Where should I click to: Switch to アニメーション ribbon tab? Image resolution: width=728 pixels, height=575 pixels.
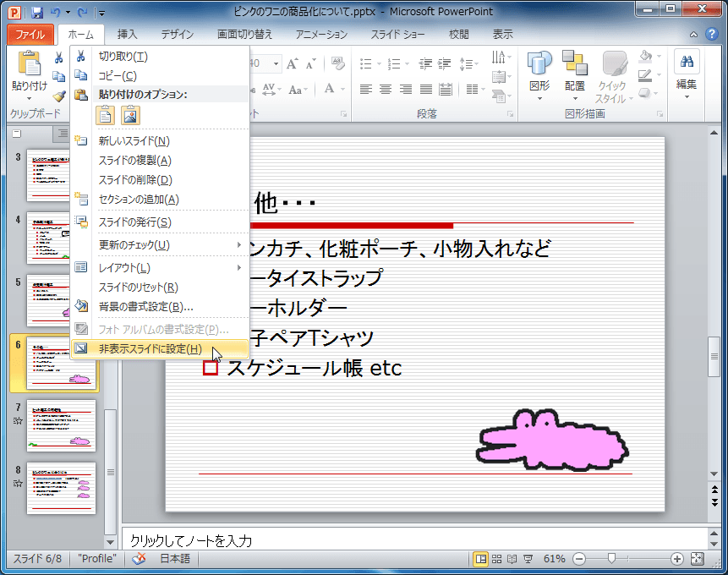tap(322, 35)
